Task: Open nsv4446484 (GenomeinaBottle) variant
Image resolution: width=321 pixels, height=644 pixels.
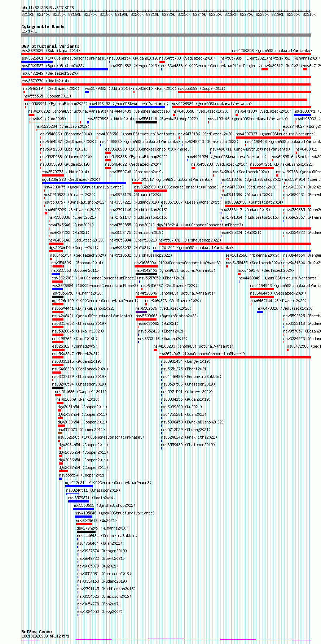Action: pos(107,536)
